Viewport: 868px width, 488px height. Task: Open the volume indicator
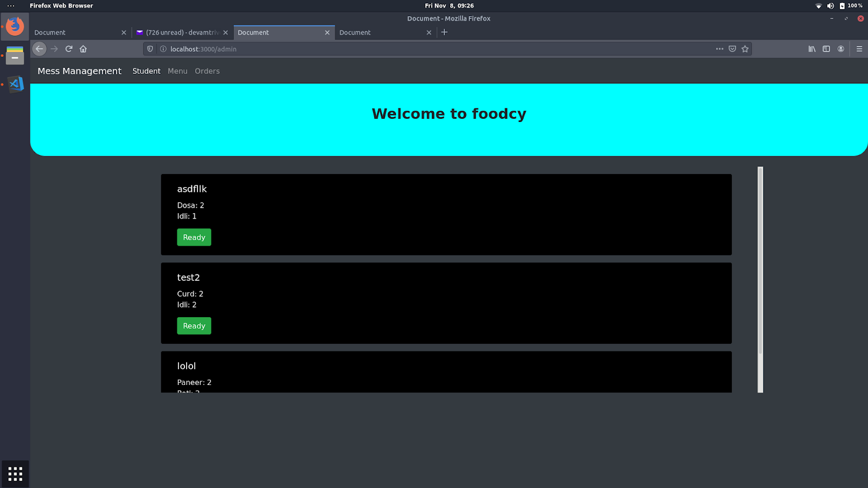pyautogui.click(x=831, y=5)
